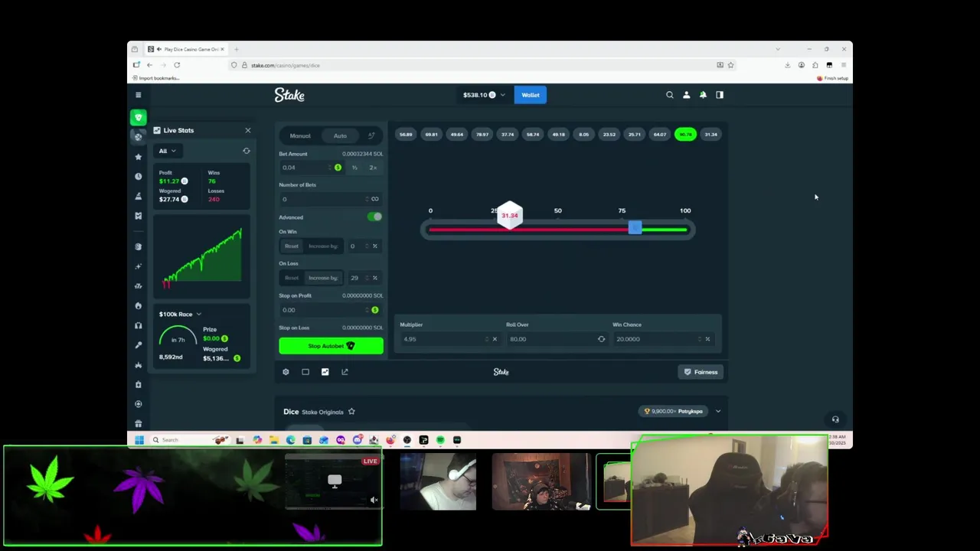Select Reset under On Loss
This screenshot has height=551, width=980.
coord(292,278)
